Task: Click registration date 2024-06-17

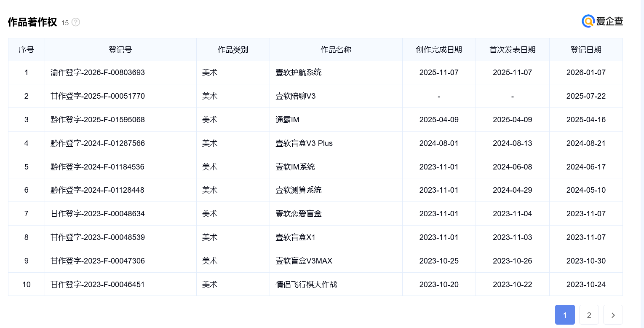Action: pos(586,167)
